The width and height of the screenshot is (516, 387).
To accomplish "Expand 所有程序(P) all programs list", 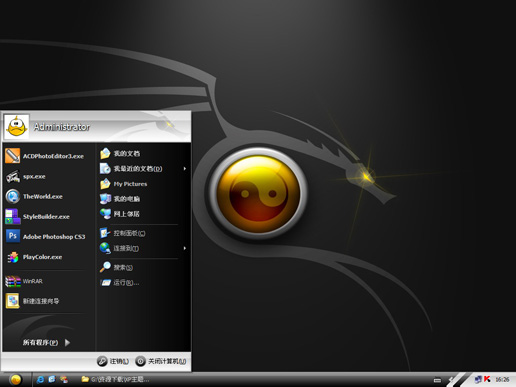I will coord(47,342).
